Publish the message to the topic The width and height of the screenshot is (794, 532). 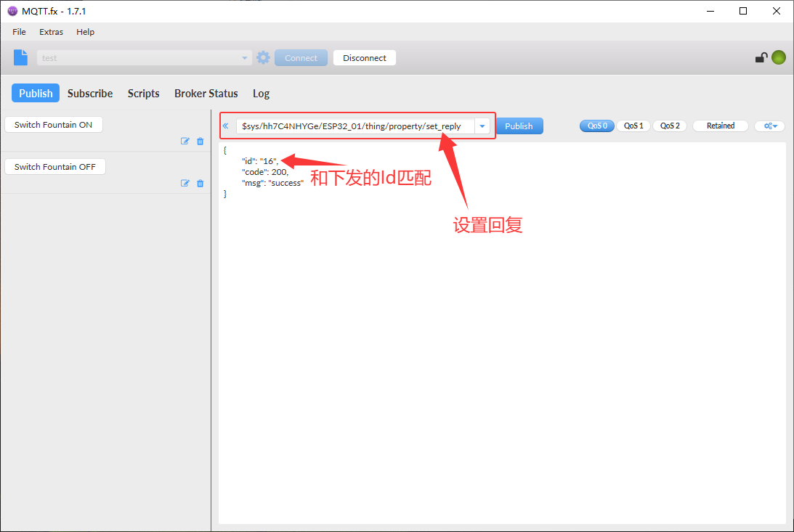pos(519,126)
